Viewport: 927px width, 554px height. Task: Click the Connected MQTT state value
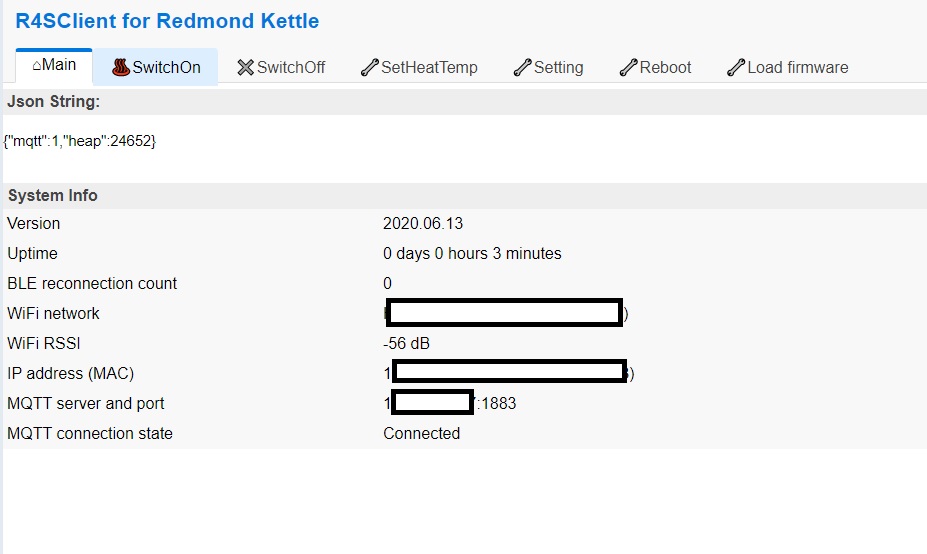421,433
